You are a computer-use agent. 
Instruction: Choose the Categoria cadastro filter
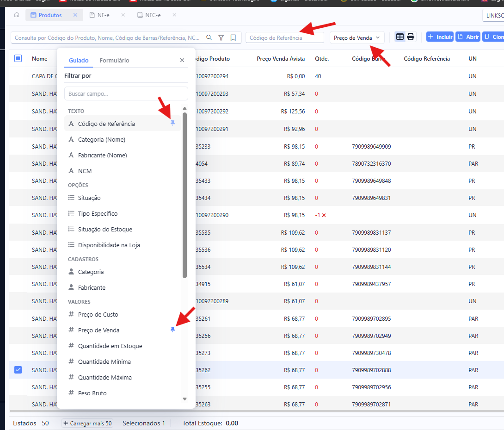(x=122, y=272)
